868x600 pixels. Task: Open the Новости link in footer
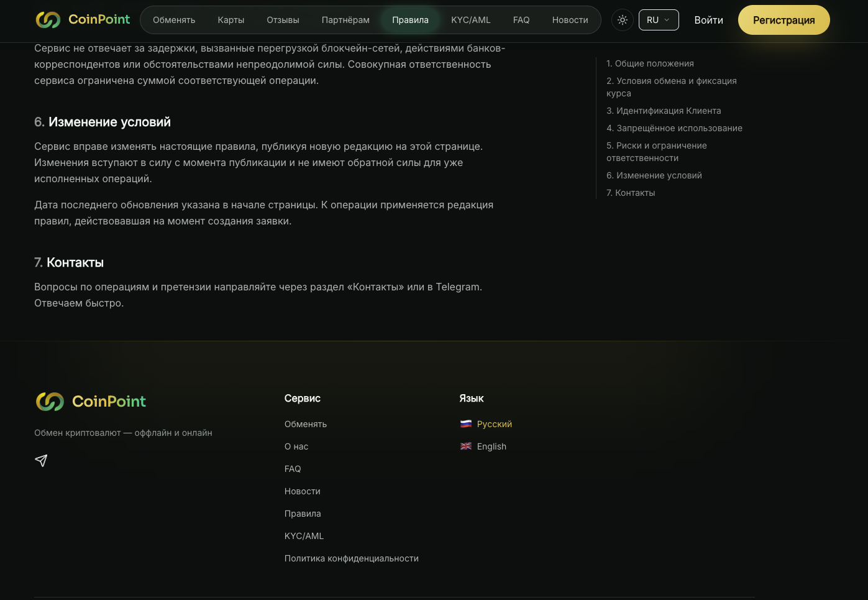click(x=303, y=491)
